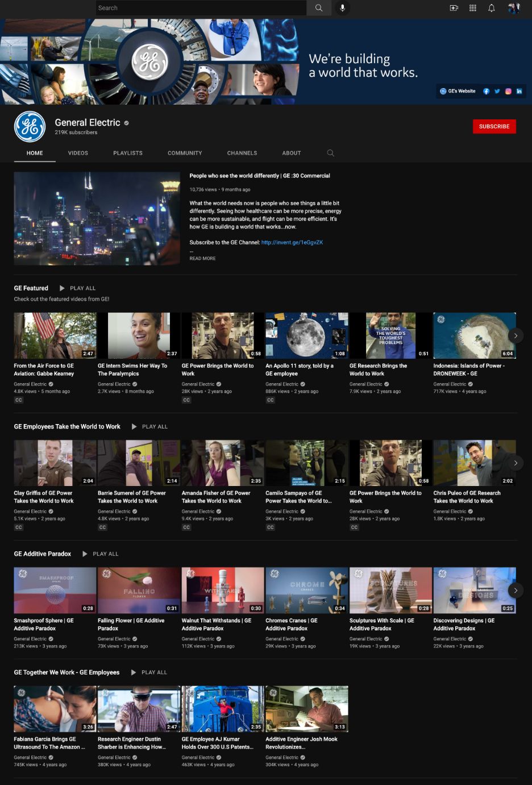Open the featured video title People who see the world differently

tap(260, 176)
